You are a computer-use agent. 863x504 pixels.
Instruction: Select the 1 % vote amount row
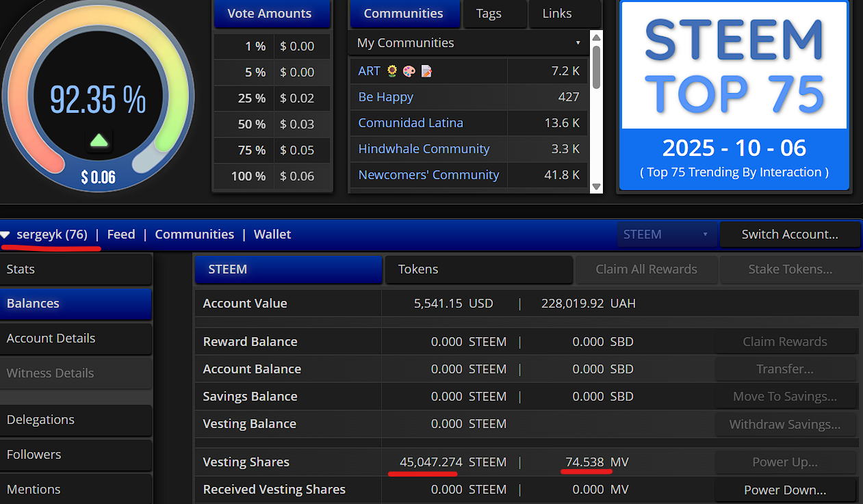pyautogui.click(x=272, y=47)
